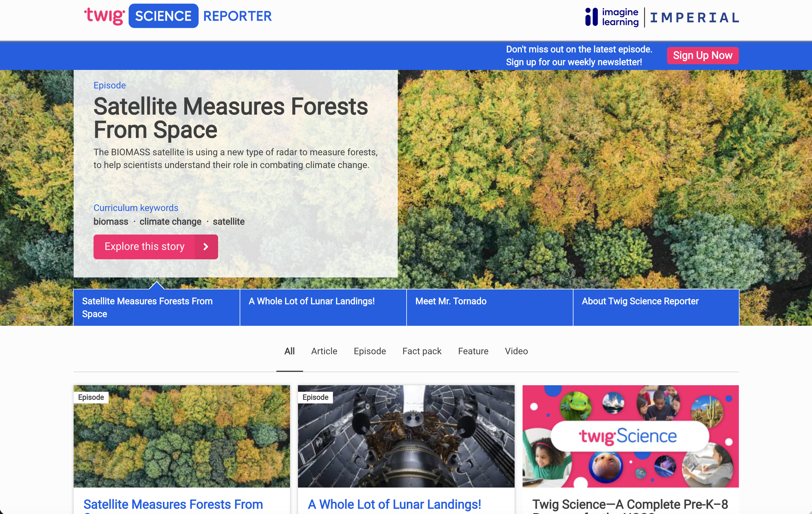
Task: Switch to the Article filter
Action: pyautogui.click(x=324, y=351)
